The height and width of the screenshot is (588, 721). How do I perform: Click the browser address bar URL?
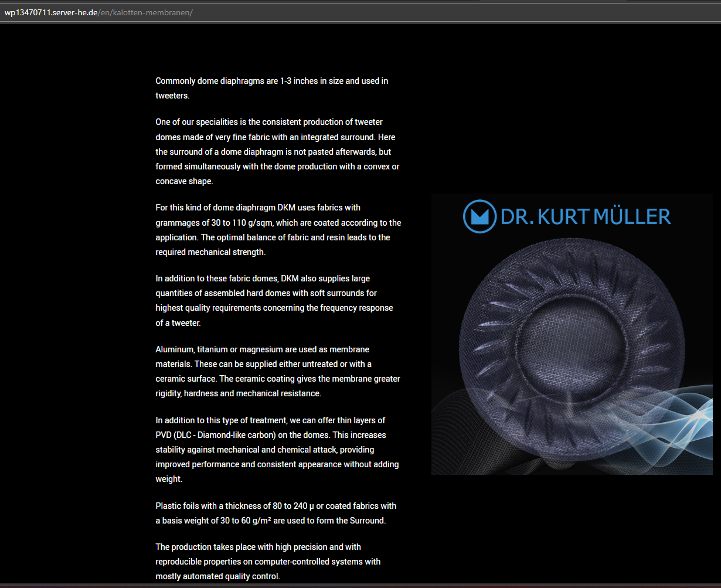tap(98, 13)
